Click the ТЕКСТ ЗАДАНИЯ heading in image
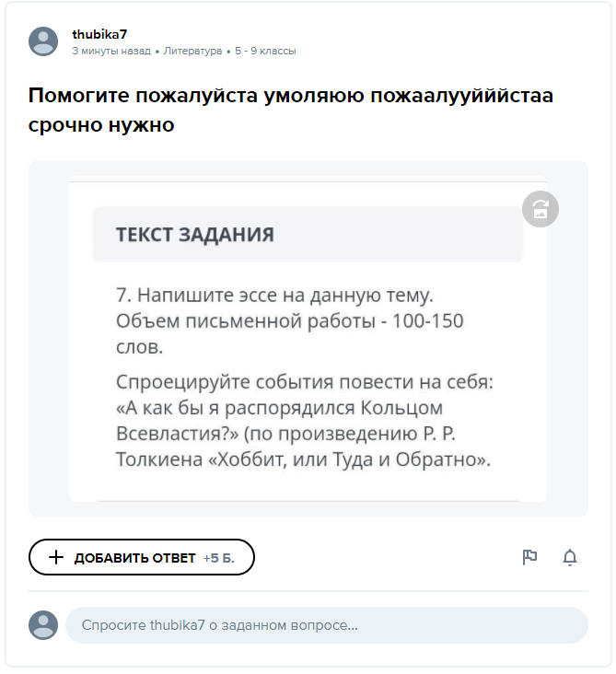Viewport: 616px width, 674px height. coord(194,234)
